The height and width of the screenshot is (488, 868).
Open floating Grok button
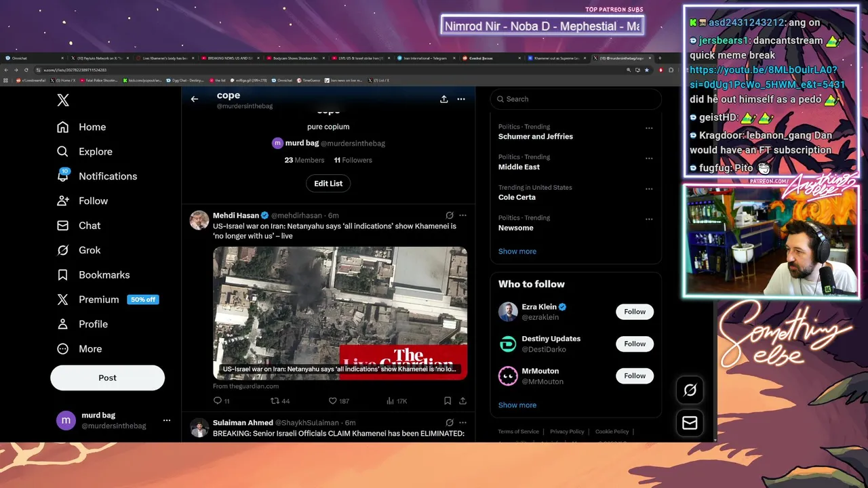(x=690, y=390)
